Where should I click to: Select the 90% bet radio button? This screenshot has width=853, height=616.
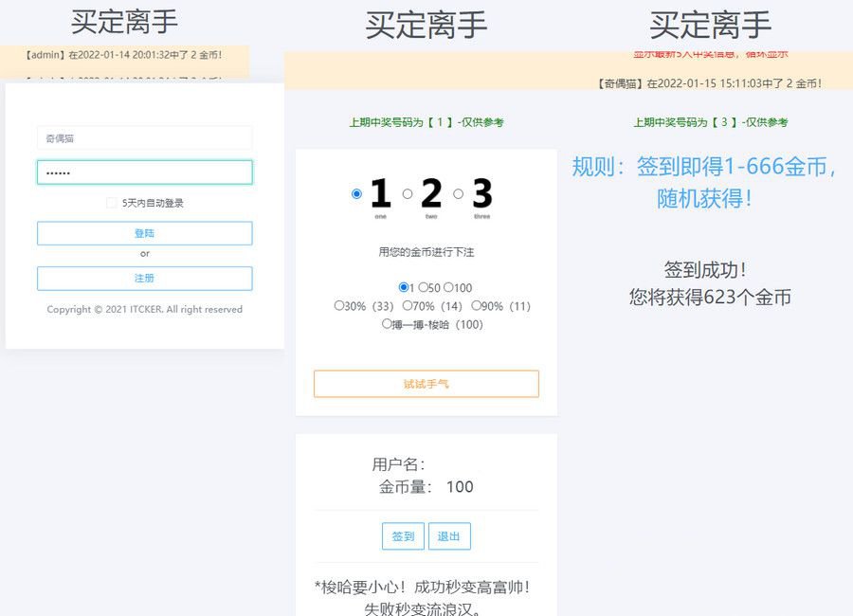477,306
